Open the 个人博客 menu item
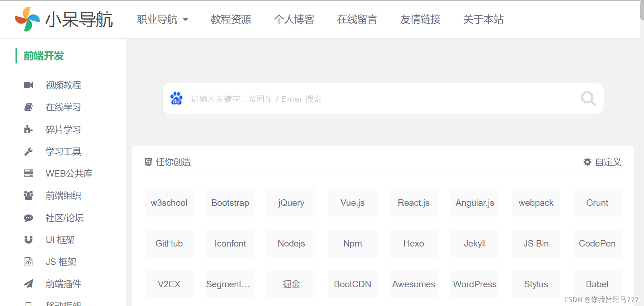The height and width of the screenshot is (306, 644). 294,19
